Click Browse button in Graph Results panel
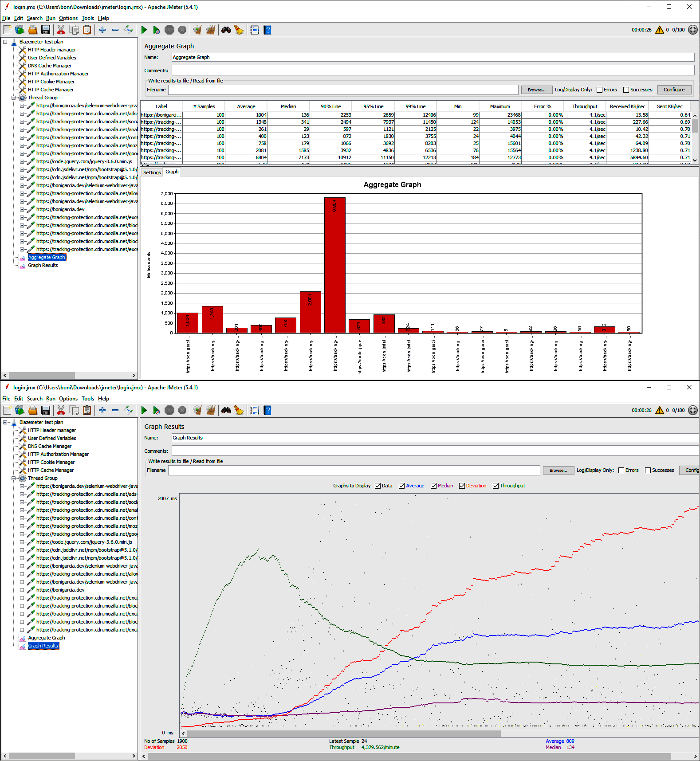This screenshot has width=700, height=761. (x=558, y=470)
